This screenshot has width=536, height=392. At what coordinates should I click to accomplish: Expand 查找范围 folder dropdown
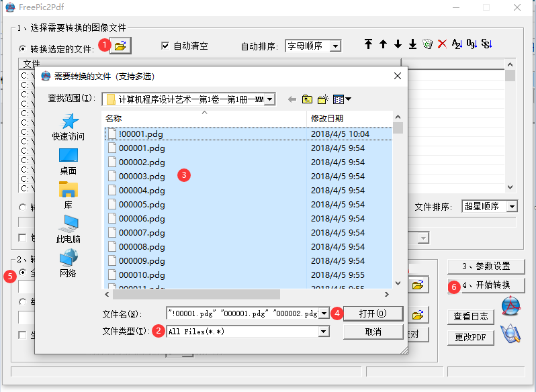270,99
